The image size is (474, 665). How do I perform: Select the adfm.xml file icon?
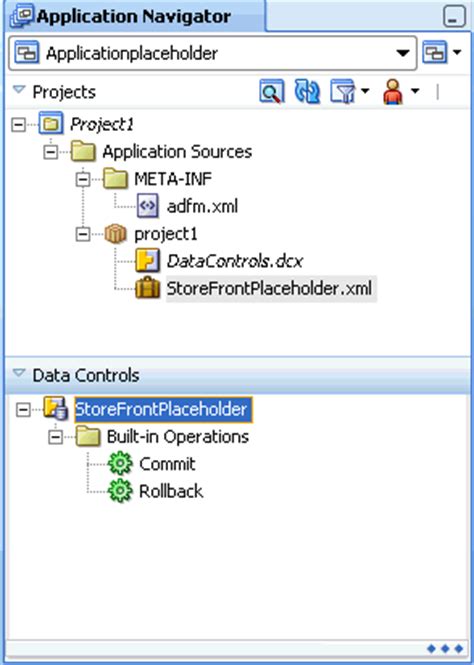tap(148, 206)
